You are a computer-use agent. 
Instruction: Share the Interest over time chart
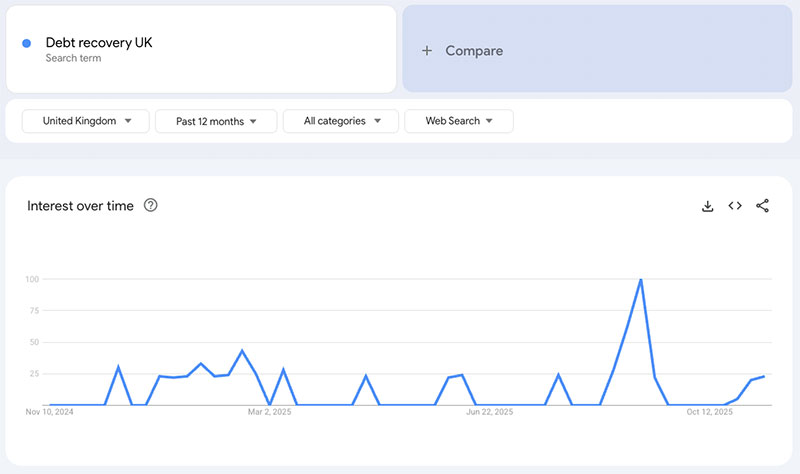tap(763, 206)
